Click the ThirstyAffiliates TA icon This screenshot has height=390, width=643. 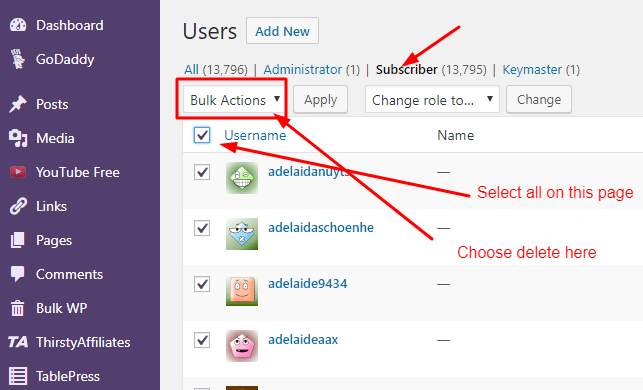[x=18, y=342]
